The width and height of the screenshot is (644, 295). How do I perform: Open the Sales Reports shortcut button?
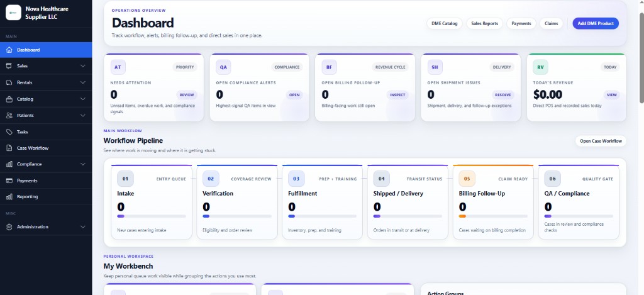pos(485,23)
